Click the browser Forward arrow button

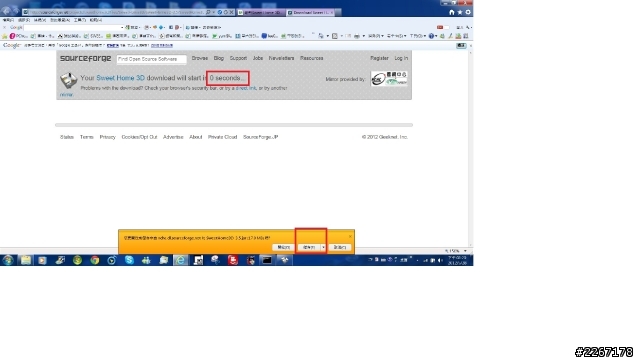(x=16, y=11)
